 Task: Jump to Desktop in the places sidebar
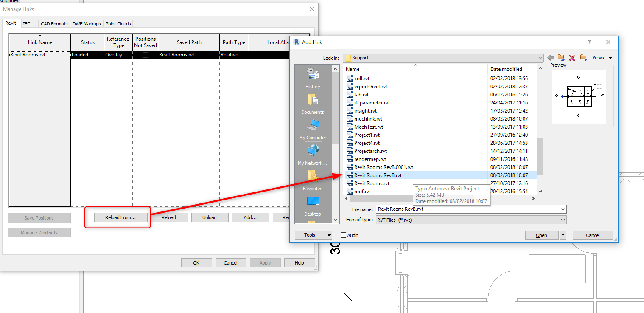pos(313,206)
